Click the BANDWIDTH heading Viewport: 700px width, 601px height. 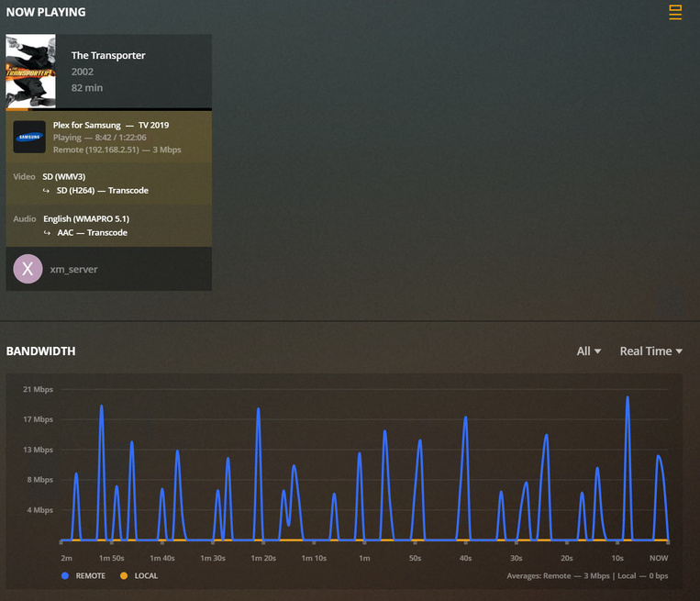[40, 351]
